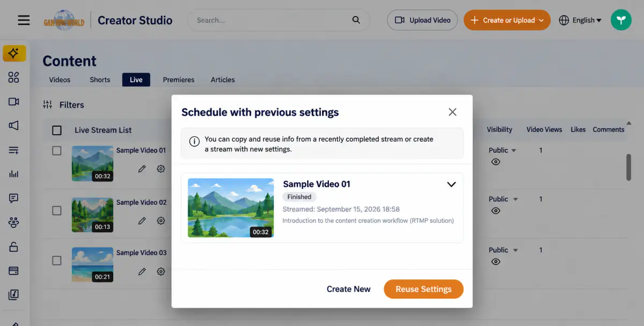Open Public visibility dropdown for second row
Screen dimensions: 644x326
[503, 199]
